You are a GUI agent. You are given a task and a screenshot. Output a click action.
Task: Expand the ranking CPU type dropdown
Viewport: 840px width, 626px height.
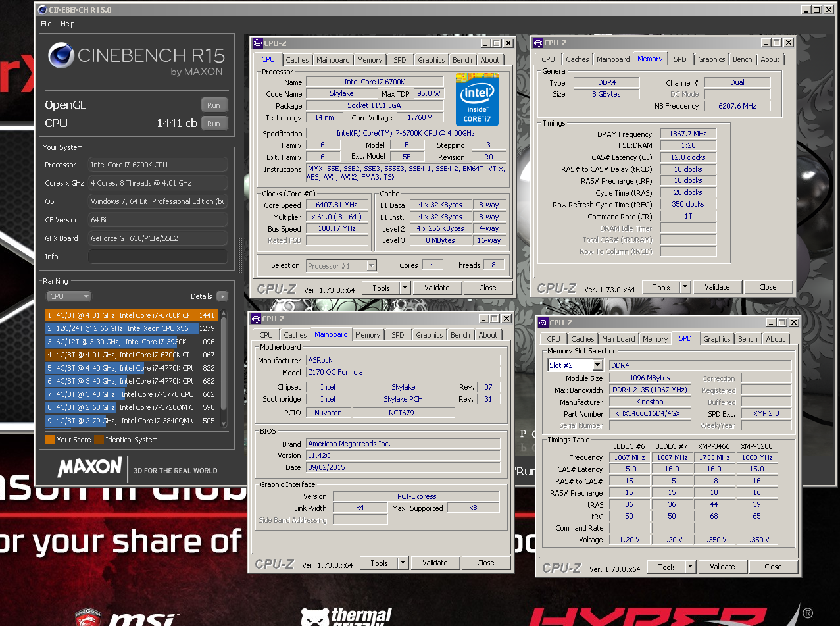[x=68, y=296]
